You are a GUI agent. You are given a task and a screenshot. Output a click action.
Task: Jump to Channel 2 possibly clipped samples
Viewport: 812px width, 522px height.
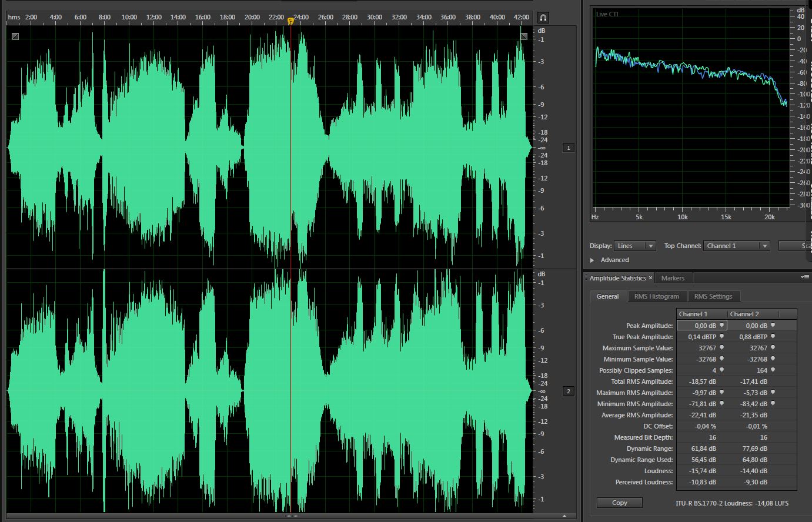[x=773, y=370]
